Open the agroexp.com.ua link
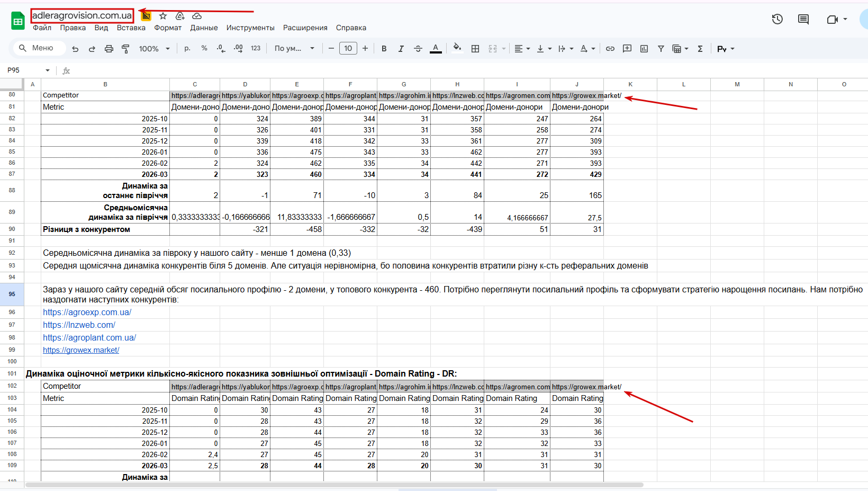 pyautogui.click(x=87, y=313)
